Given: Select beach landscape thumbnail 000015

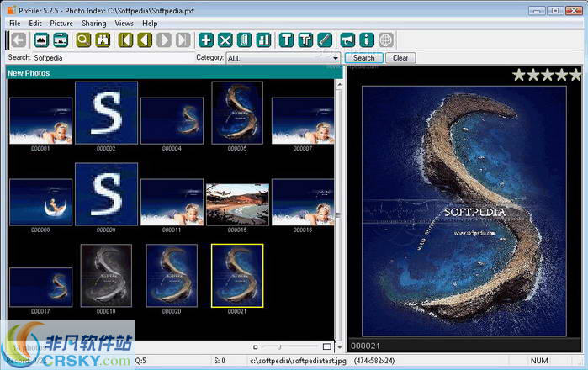Looking at the screenshot, I should coord(237,204).
